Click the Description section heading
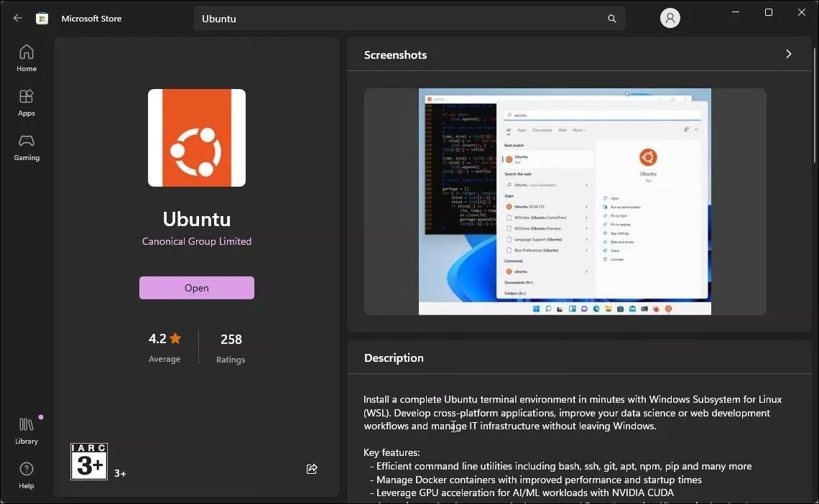Screen dimensions: 819x504 pyautogui.click(x=394, y=358)
